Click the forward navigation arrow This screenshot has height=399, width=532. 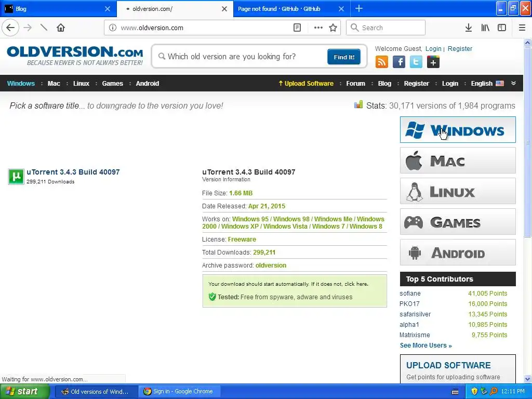[x=28, y=28]
